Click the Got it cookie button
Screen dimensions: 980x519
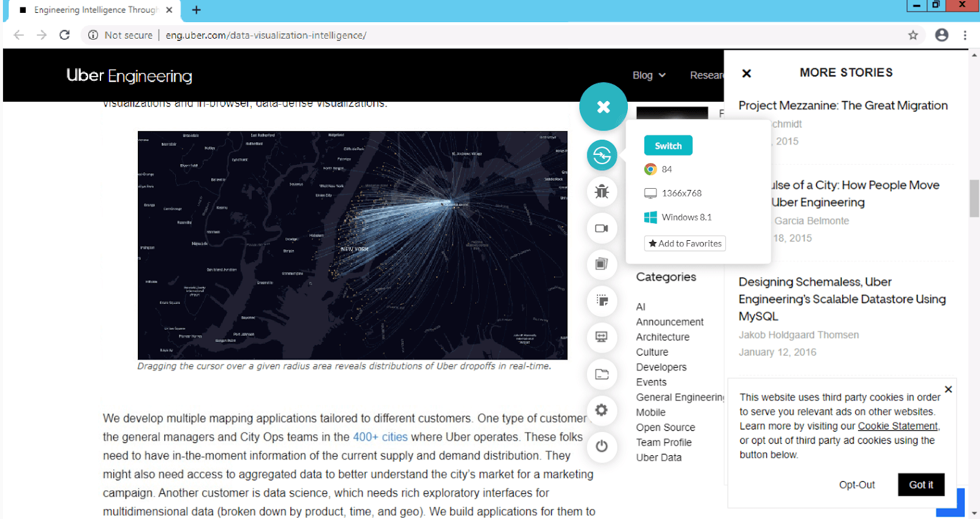pos(921,485)
